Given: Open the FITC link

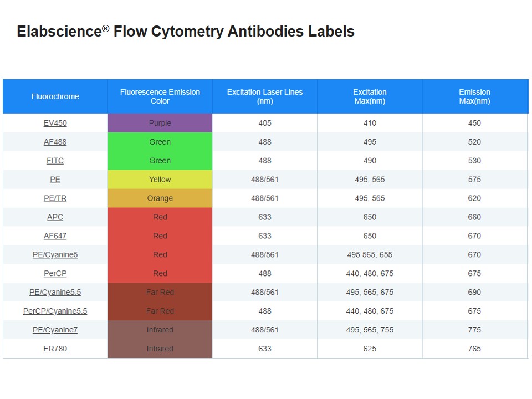Looking at the screenshot, I should pyautogui.click(x=55, y=161).
